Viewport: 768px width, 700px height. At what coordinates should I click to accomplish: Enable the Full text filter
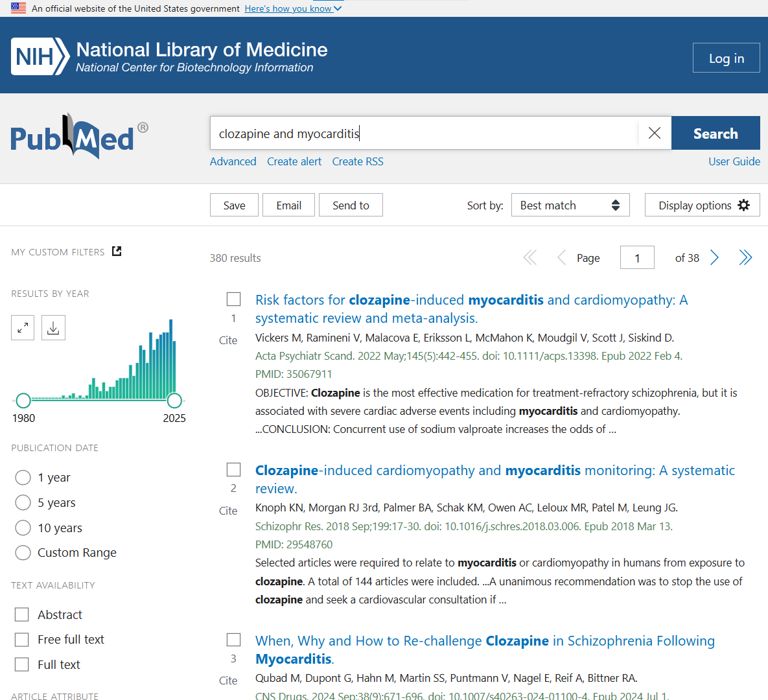click(21, 664)
